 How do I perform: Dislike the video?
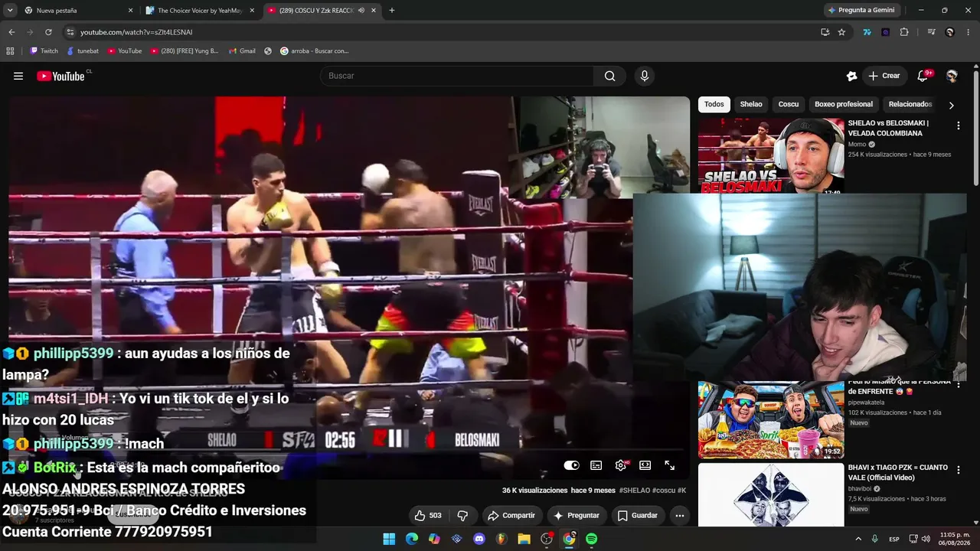click(462, 516)
